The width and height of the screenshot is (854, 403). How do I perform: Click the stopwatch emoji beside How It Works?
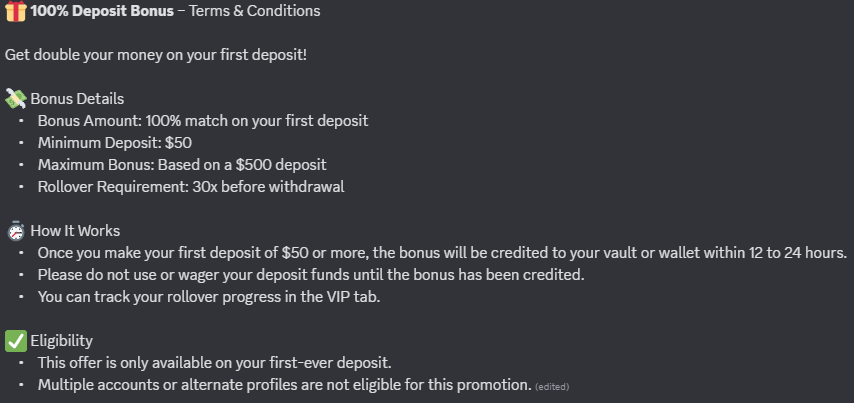click(x=16, y=231)
